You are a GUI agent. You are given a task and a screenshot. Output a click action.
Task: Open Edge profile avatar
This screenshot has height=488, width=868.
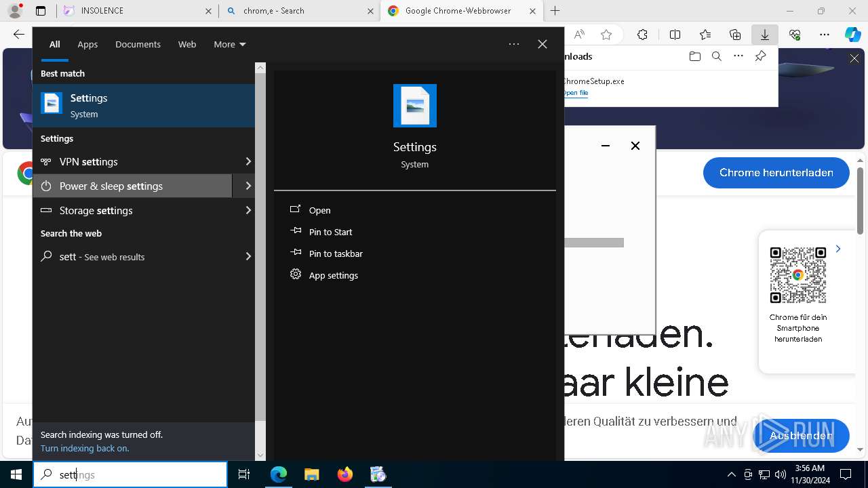[x=15, y=11]
